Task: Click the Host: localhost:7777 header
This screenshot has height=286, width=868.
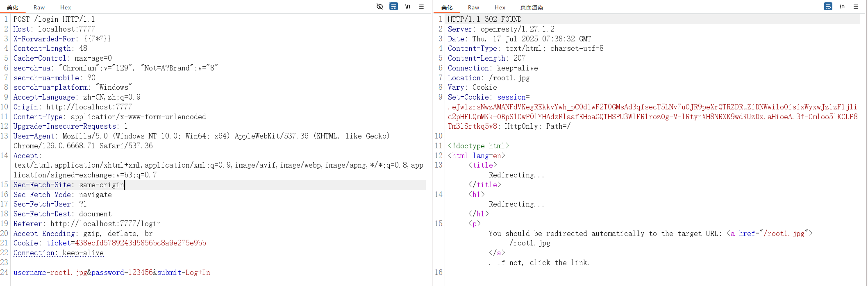Action: [54, 29]
